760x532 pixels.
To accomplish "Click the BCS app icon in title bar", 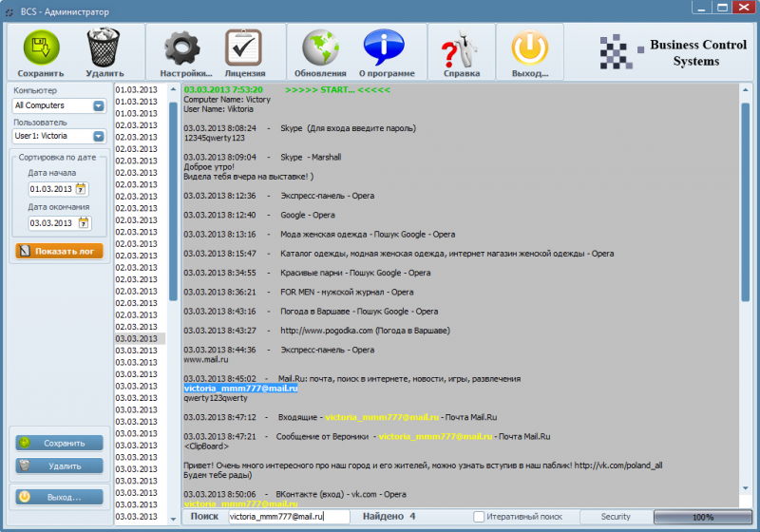I will click(x=9, y=12).
